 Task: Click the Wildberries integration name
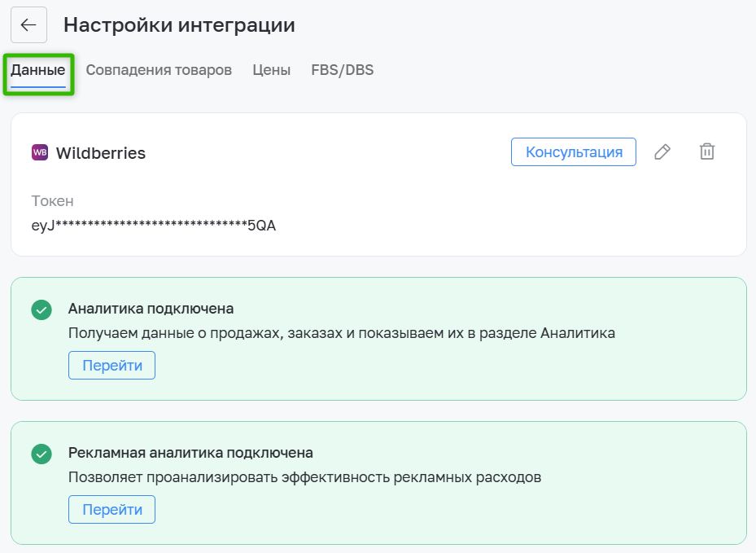point(101,153)
